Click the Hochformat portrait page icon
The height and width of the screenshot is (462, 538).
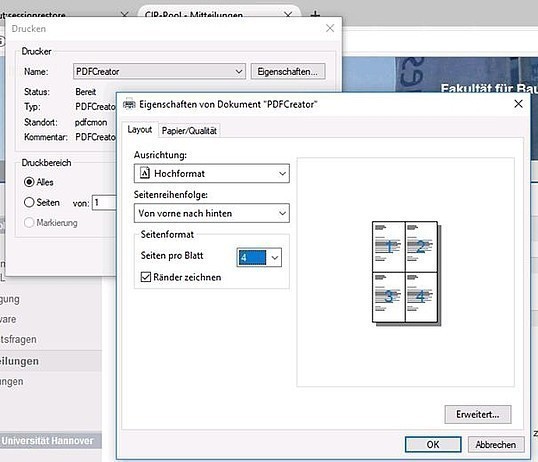[x=145, y=173]
